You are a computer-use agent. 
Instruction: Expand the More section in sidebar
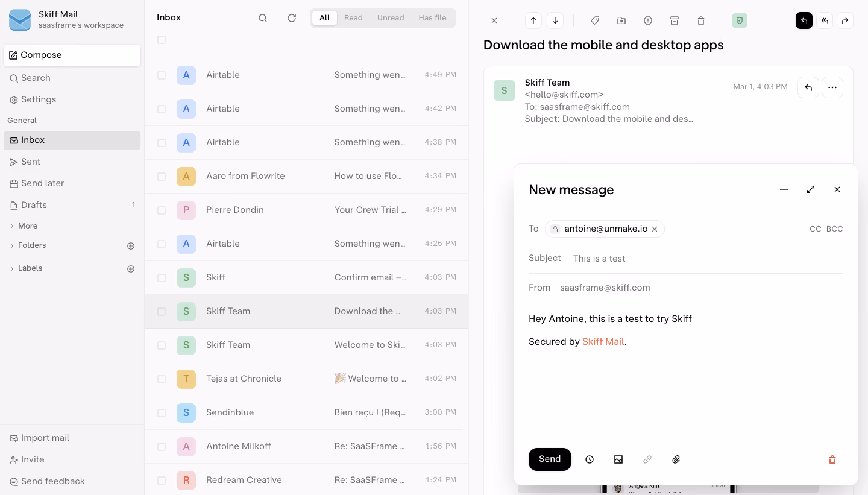click(24, 226)
